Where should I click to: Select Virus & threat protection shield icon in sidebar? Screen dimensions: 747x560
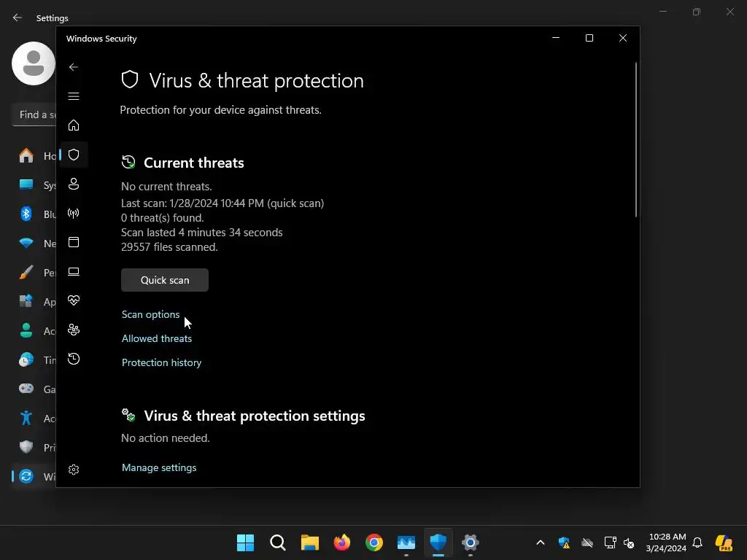coord(74,155)
